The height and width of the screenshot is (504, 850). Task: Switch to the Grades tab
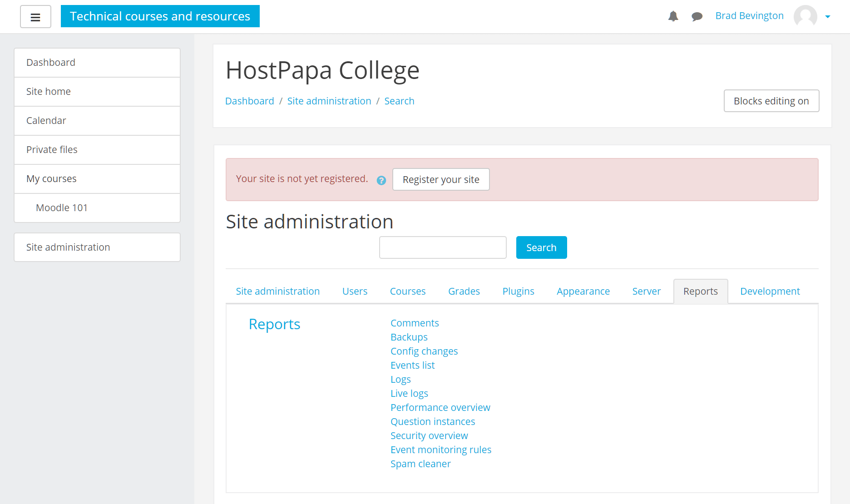point(464,291)
